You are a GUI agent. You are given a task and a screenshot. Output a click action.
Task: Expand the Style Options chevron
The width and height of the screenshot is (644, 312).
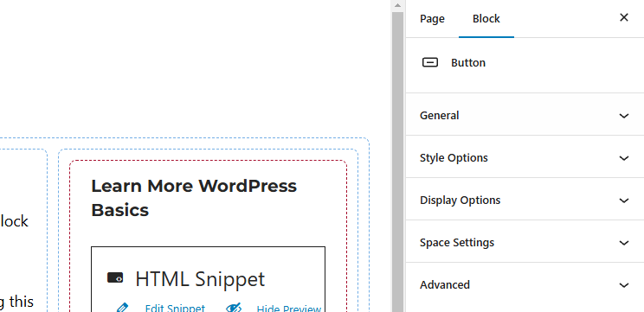(624, 158)
